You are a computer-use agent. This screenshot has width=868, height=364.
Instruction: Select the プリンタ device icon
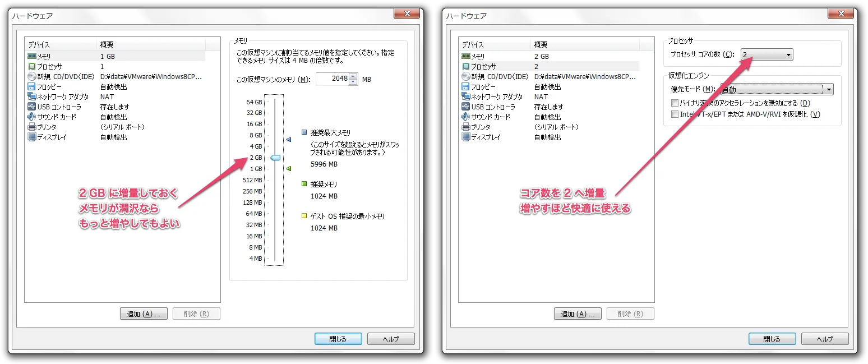(33, 127)
